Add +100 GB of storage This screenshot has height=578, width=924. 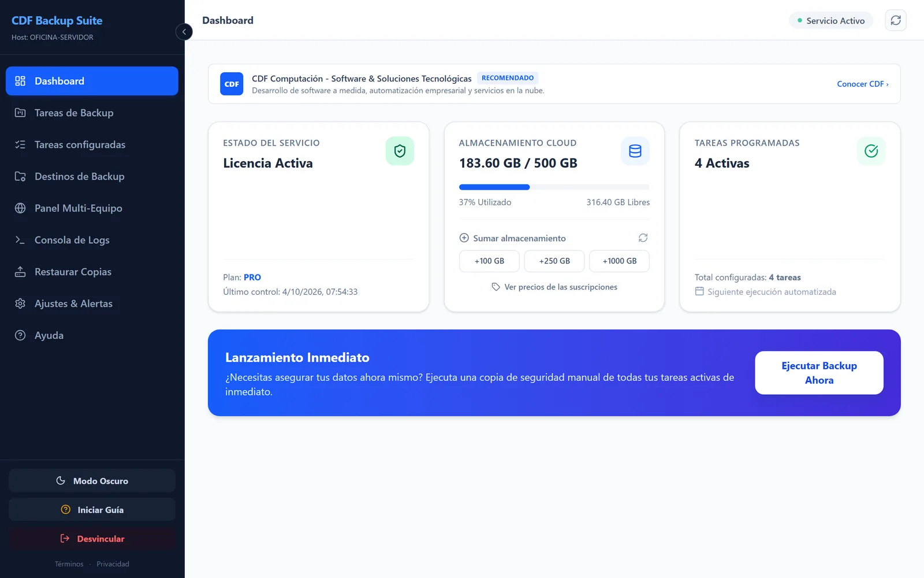(489, 261)
